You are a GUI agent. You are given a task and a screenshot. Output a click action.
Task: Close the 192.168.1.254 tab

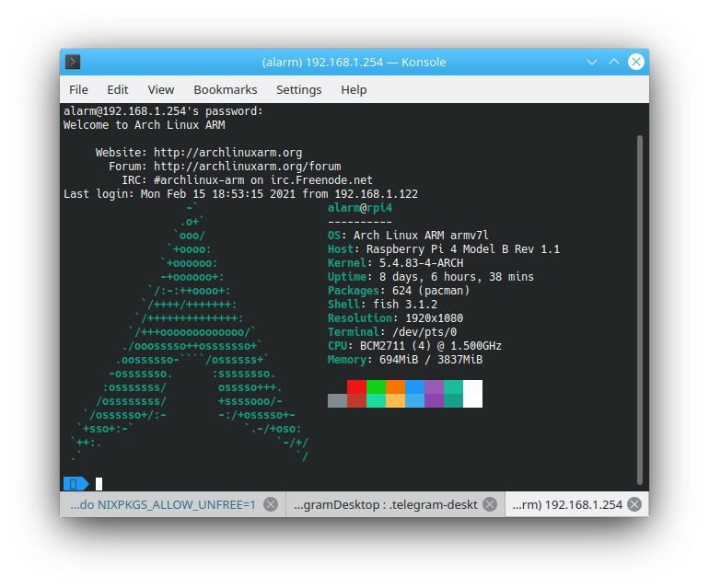coord(634,504)
